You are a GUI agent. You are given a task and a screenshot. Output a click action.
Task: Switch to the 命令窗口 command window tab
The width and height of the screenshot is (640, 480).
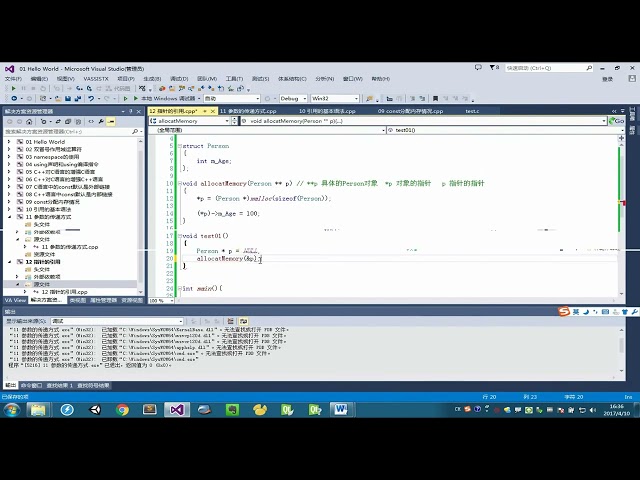coord(31,385)
